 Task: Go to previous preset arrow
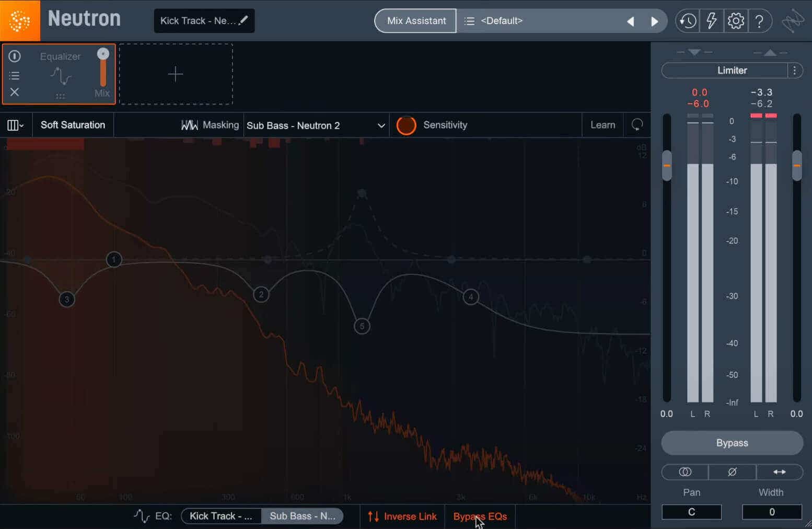click(x=630, y=21)
